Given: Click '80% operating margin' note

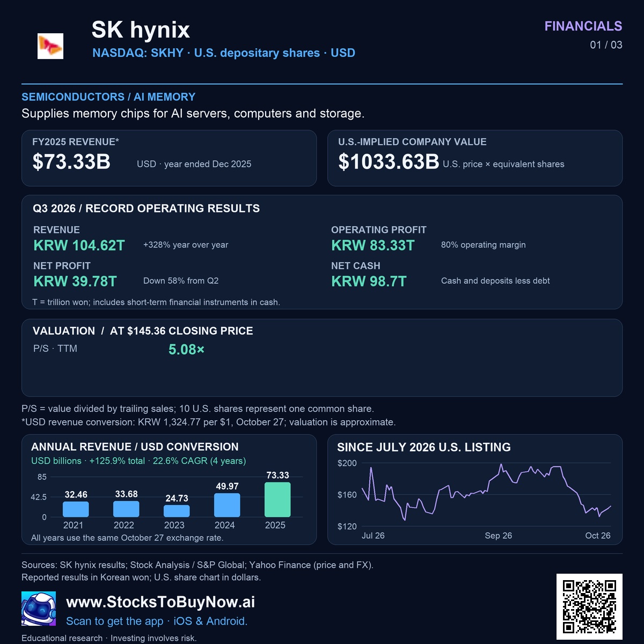Looking at the screenshot, I should click(484, 245).
